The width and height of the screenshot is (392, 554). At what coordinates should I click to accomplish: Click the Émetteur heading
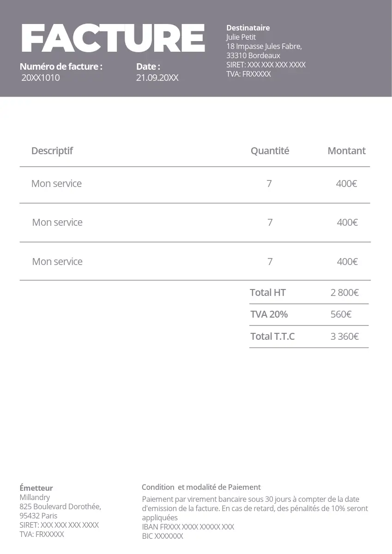(x=36, y=488)
